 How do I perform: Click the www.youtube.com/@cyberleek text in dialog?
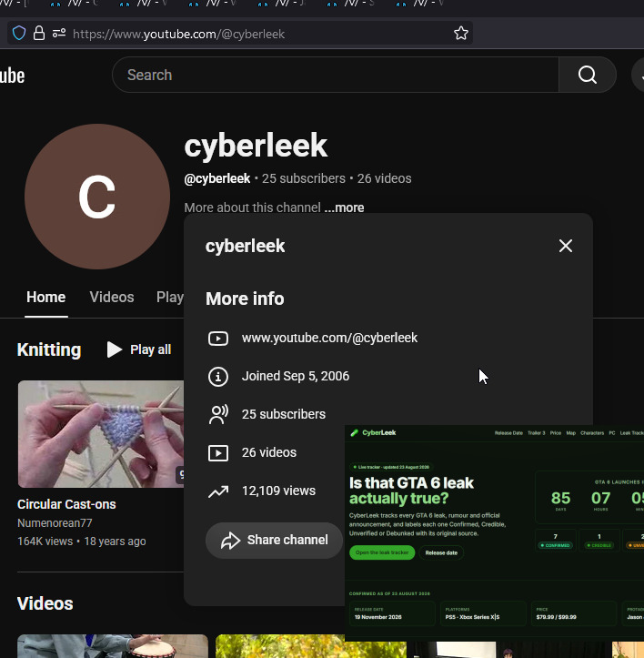[329, 338]
